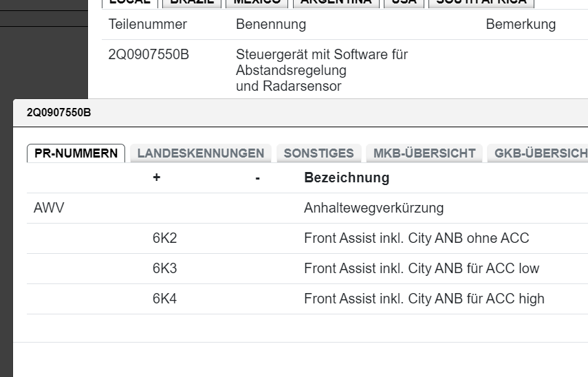
Task: Open the SONSTIGES tab
Action: coord(318,153)
